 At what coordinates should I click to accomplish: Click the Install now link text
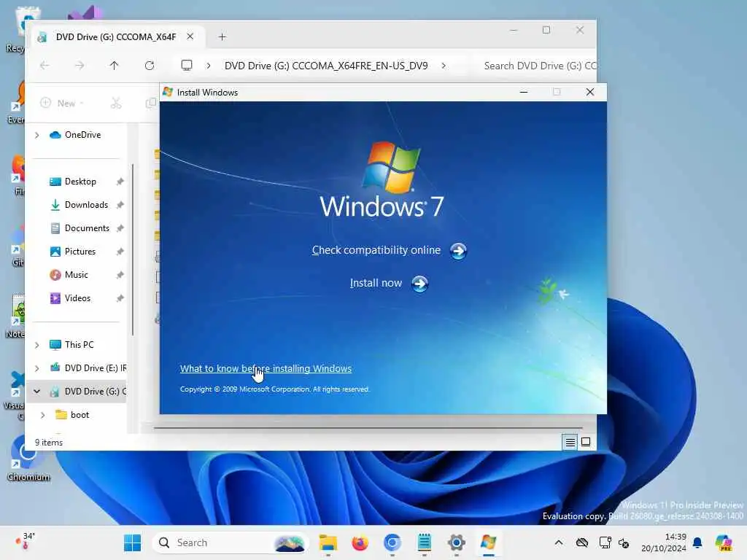tap(376, 283)
